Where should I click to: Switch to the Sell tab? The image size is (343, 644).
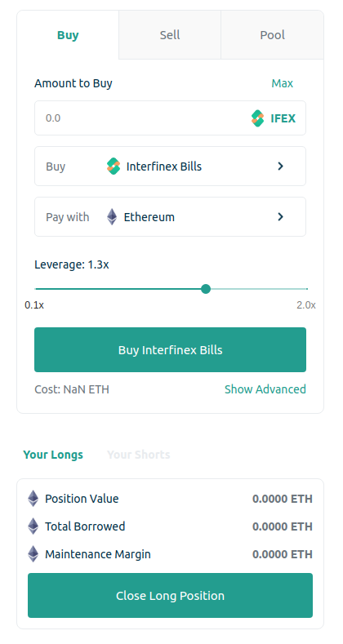(170, 35)
